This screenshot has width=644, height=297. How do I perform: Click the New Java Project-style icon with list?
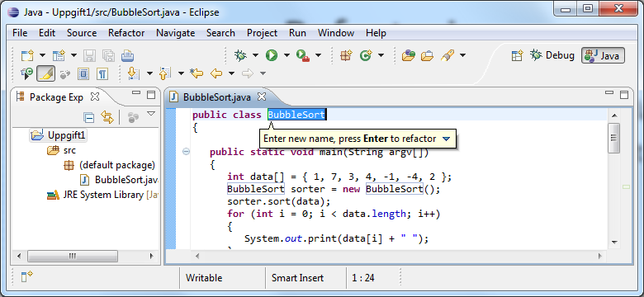(59, 55)
